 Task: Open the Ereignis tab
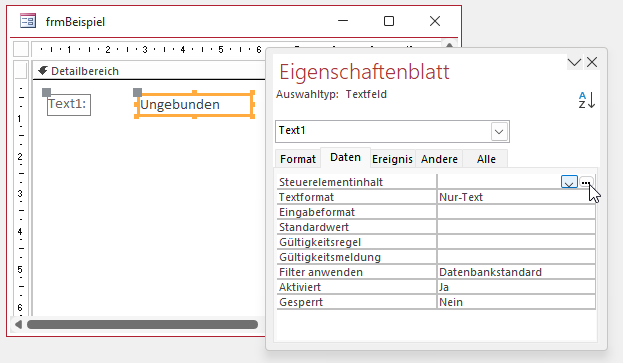pos(393,159)
